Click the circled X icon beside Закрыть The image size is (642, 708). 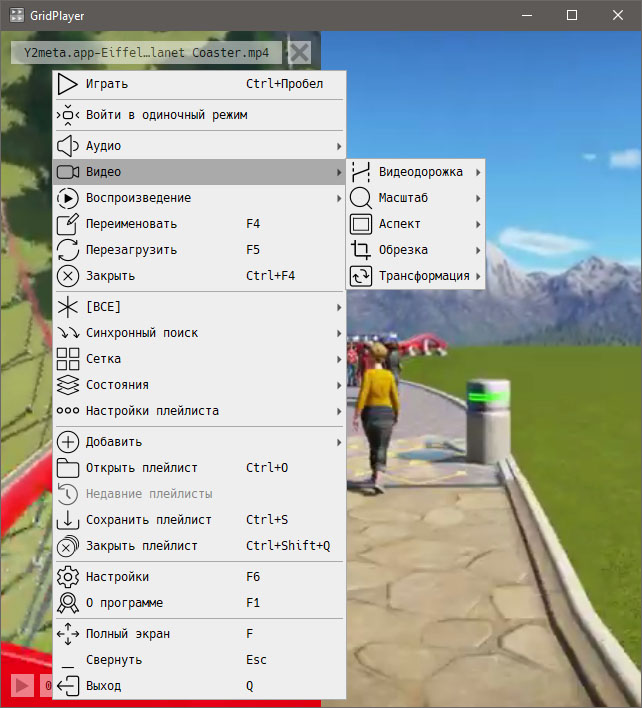(x=68, y=276)
